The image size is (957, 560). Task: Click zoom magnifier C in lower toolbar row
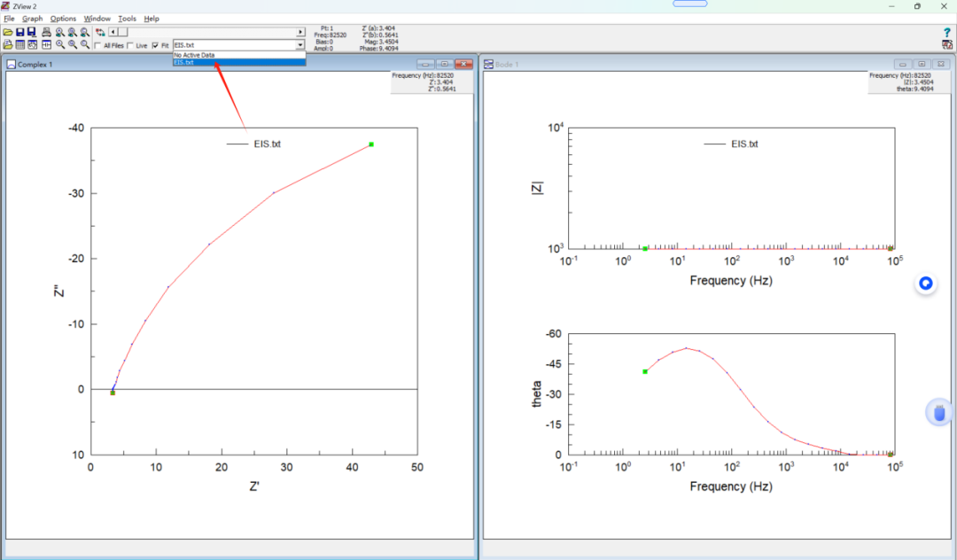tap(85, 44)
